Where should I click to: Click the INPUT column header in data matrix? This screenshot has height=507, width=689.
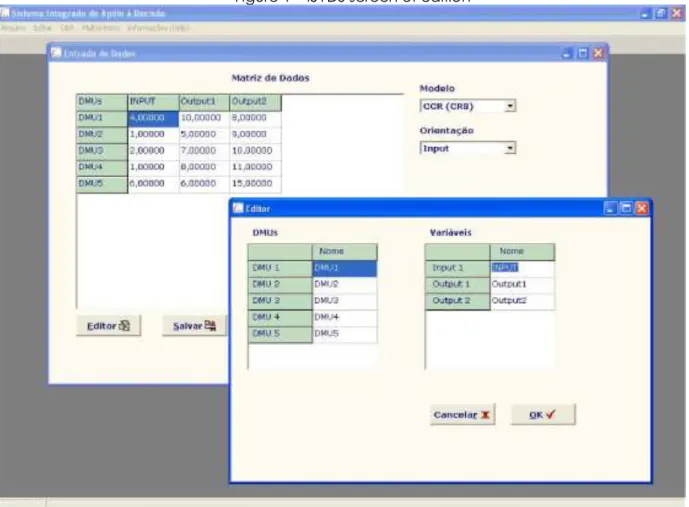153,102
